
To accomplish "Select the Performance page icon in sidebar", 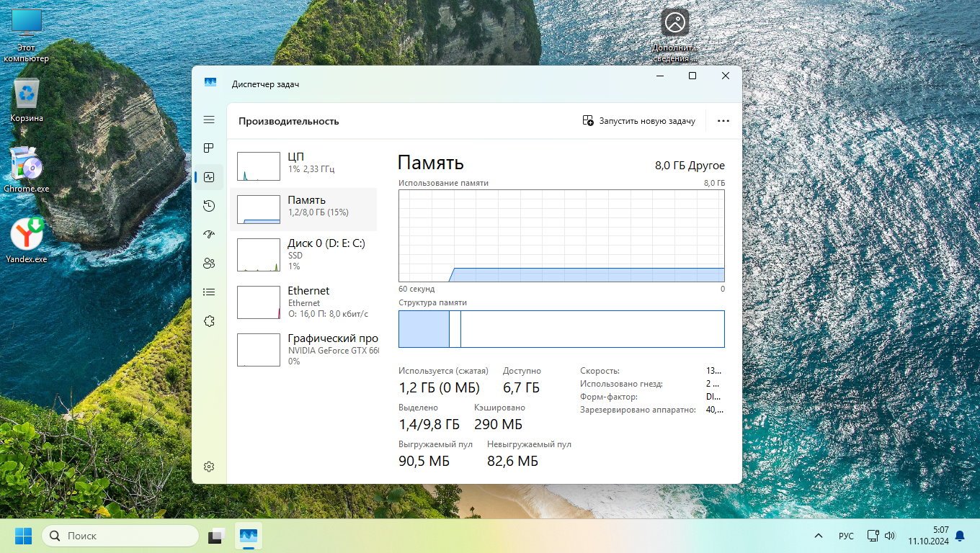I will tap(209, 177).
